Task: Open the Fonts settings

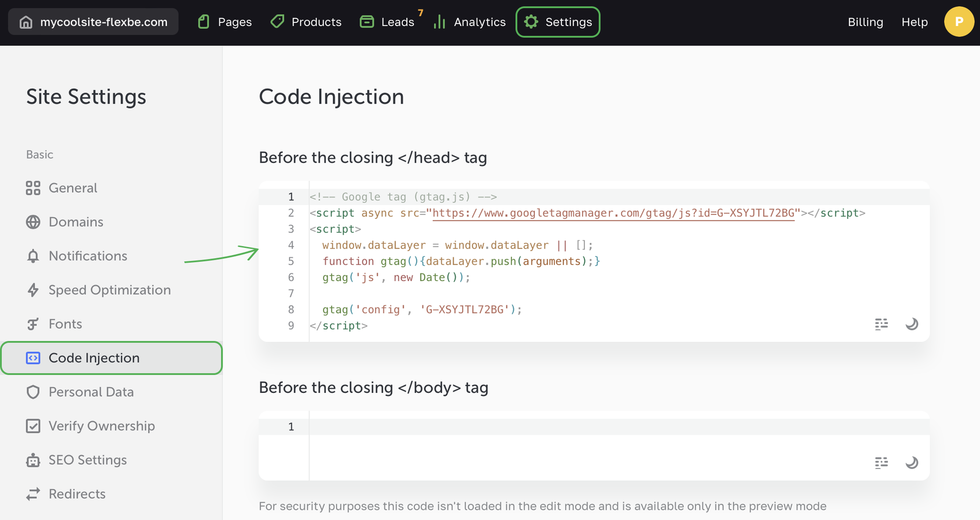Action: click(x=65, y=324)
